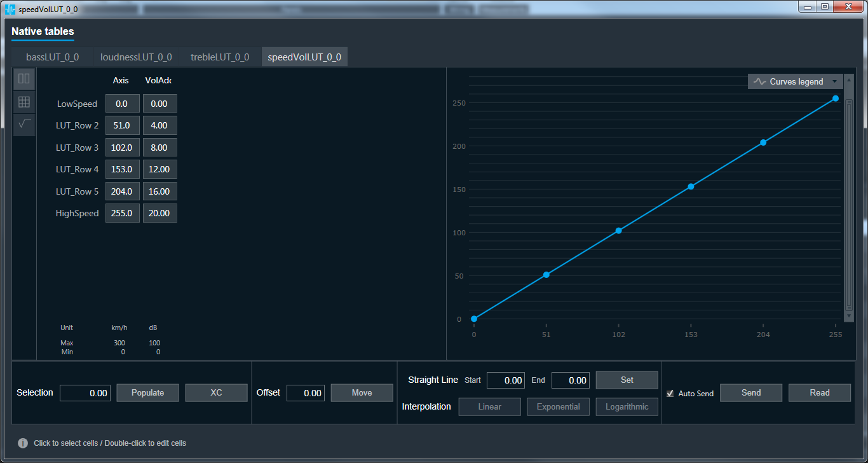Expand the Curves legend dropdown
The height and width of the screenshot is (463, 868).
[x=796, y=81]
